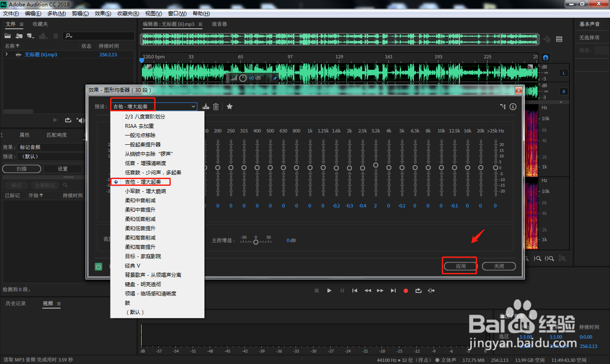
Task: Open the 收藏夹(R) menu
Action: [x=128, y=14]
